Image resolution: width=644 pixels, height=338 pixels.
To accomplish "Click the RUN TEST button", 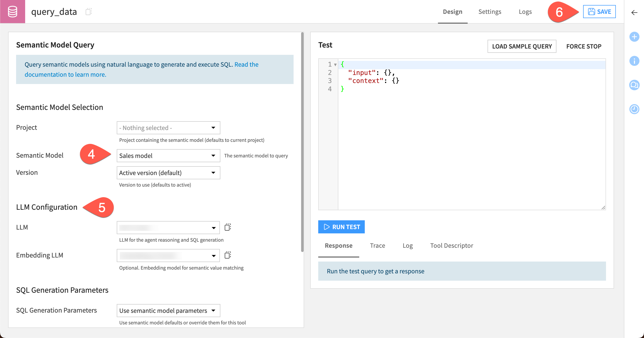I will click(341, 227).
